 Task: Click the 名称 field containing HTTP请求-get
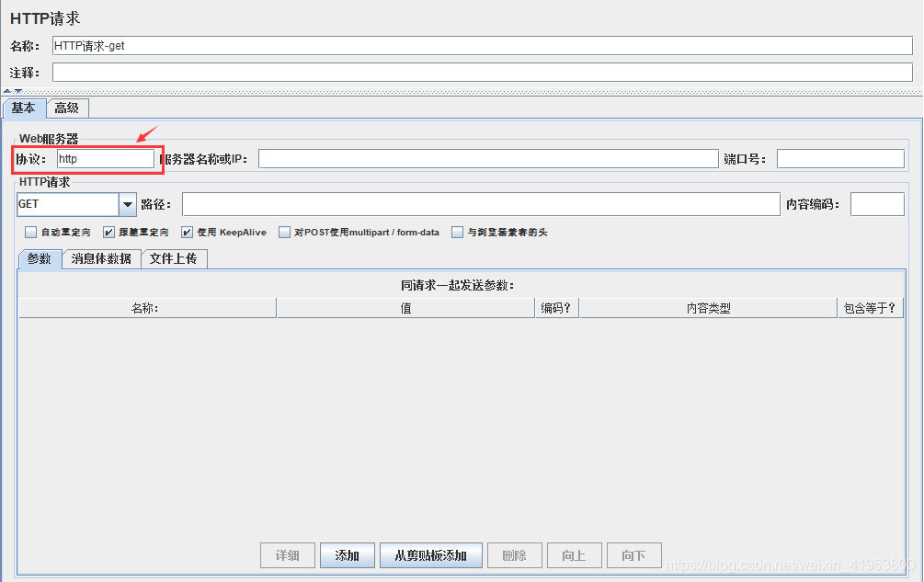tap(483, 46)
